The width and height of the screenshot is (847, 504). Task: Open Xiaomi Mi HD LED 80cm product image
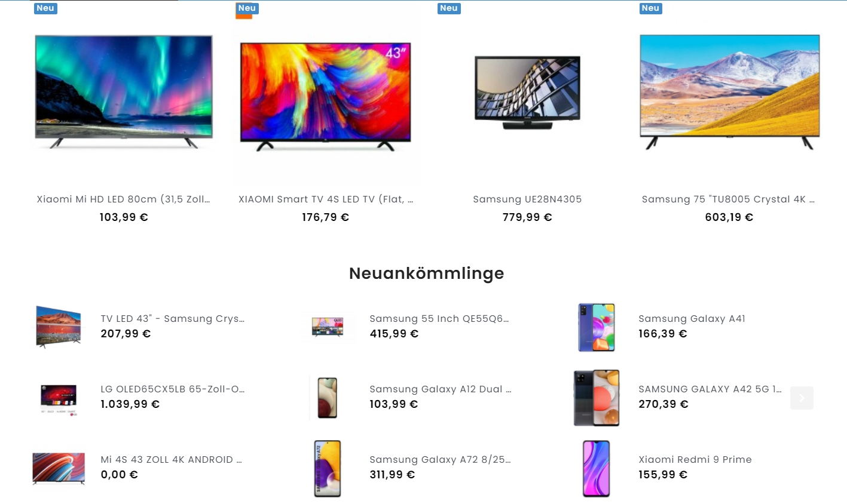pyautogui.click(x=124, y=91)
